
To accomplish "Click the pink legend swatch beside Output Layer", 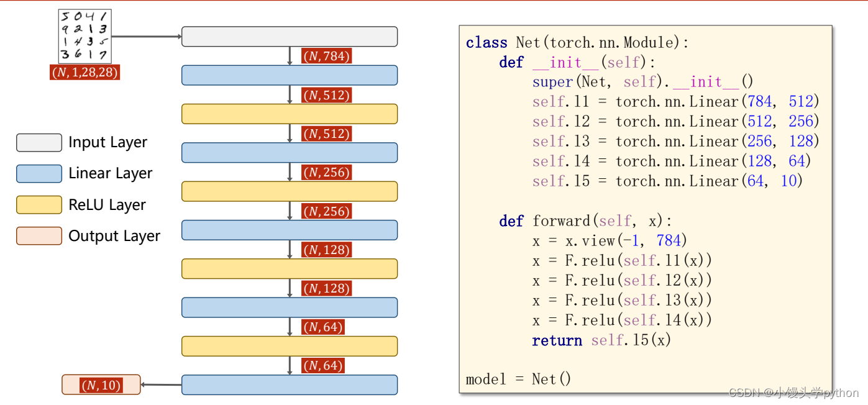I will tap(39, 236).
